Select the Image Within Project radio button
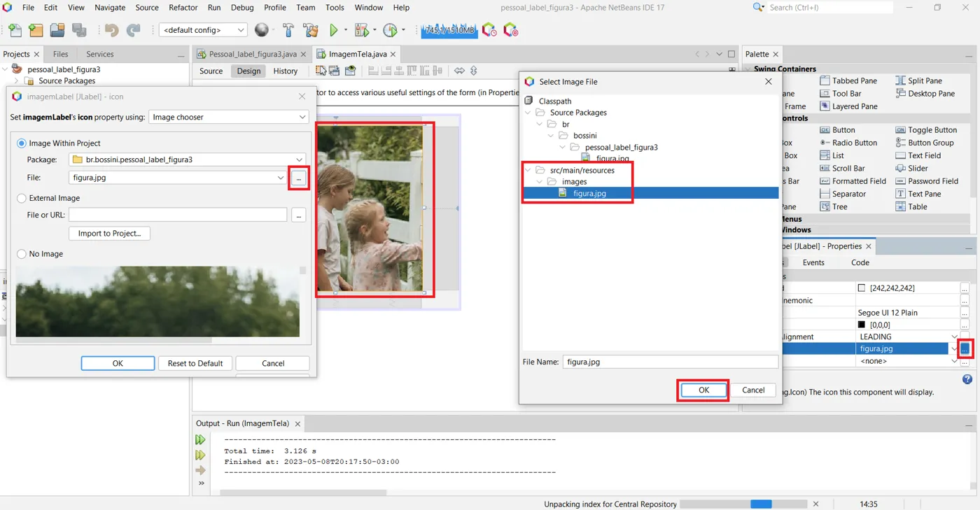The image size is (980, 510). [x=22, y=143]
